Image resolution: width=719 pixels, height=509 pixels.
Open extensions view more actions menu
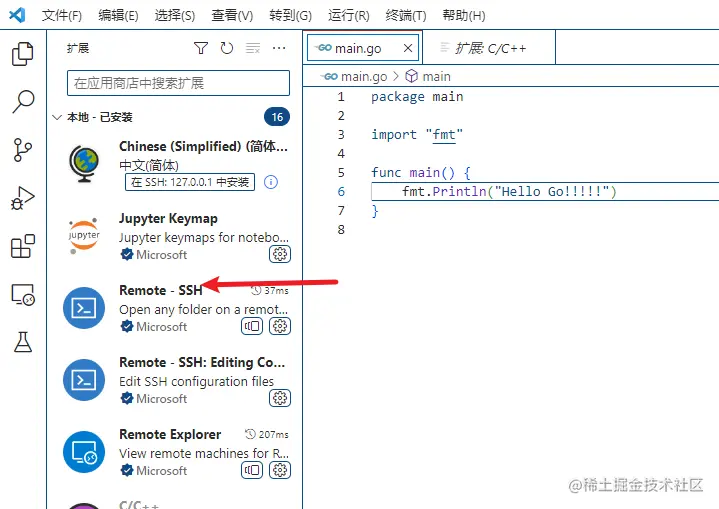279,48
